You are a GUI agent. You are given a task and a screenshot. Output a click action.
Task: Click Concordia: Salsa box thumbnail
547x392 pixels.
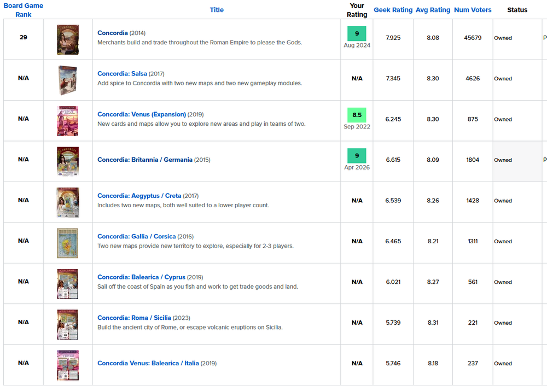(68, 80)
